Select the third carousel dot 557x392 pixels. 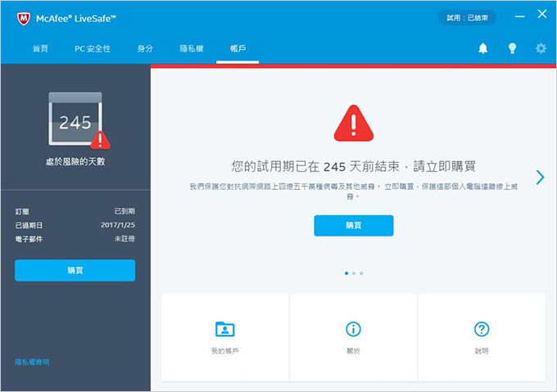361,273
